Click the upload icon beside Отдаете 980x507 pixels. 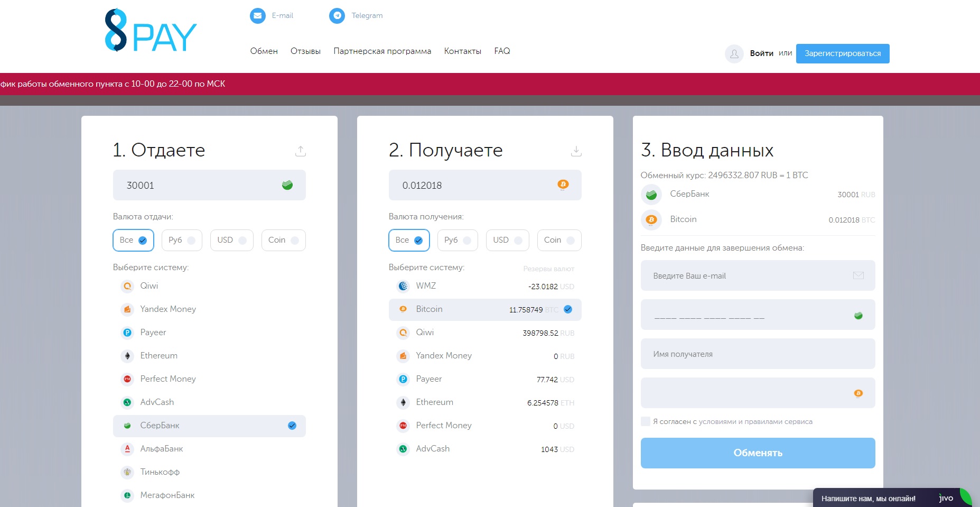301,151
